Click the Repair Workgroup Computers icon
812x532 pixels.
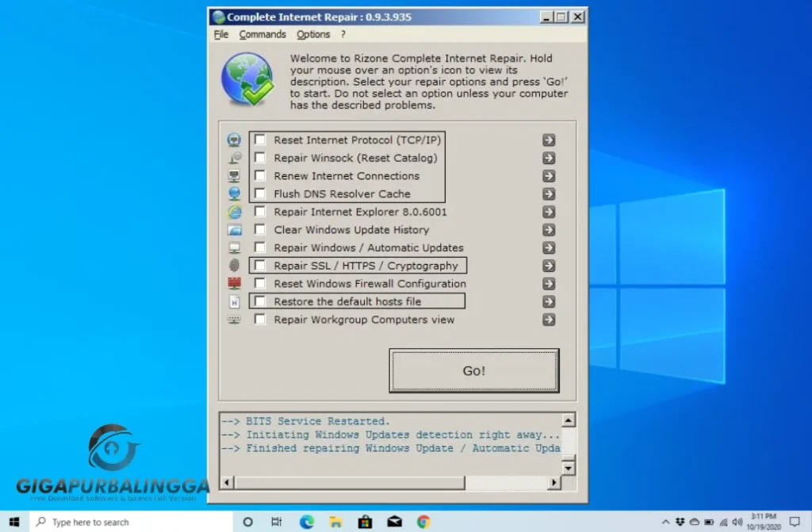(234, 319)
